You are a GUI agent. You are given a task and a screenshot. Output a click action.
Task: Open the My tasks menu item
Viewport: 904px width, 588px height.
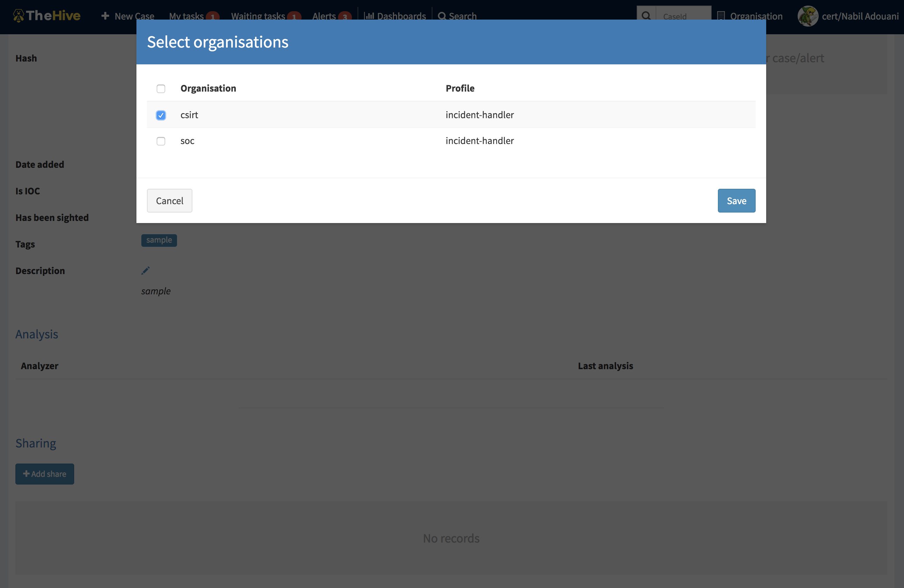(186, 16)
